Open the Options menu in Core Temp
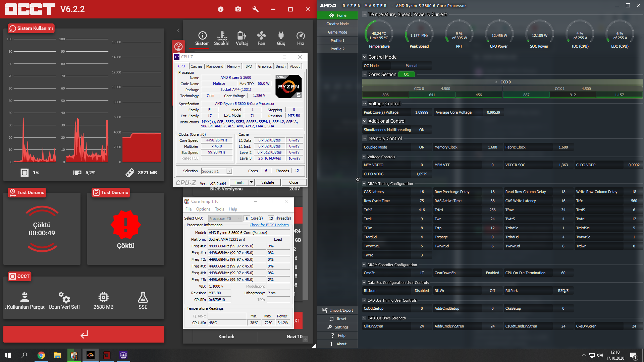The width and height of the screenshot is (644, 362). tap(203, 209)
